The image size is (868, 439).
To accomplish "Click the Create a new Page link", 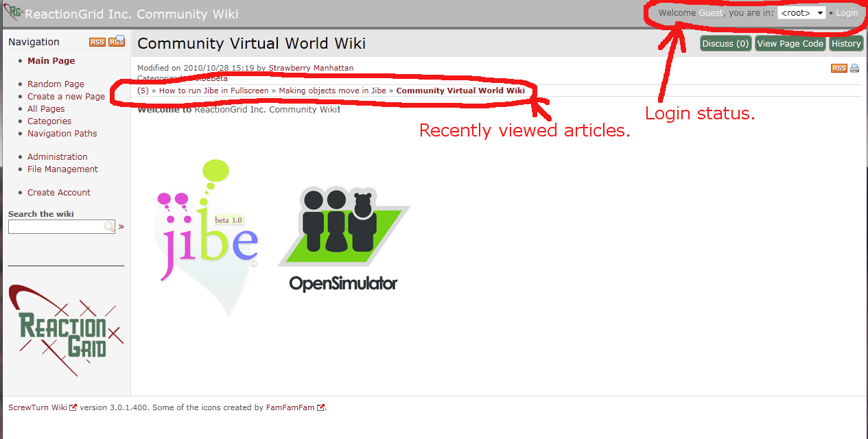I will tap(66, 97).
